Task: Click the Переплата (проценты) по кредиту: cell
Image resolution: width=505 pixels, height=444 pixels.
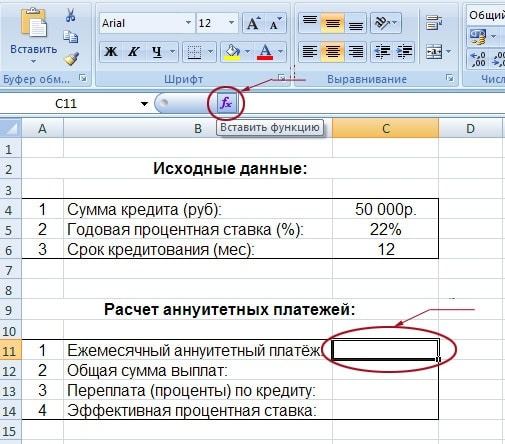Action: point(198,390)
